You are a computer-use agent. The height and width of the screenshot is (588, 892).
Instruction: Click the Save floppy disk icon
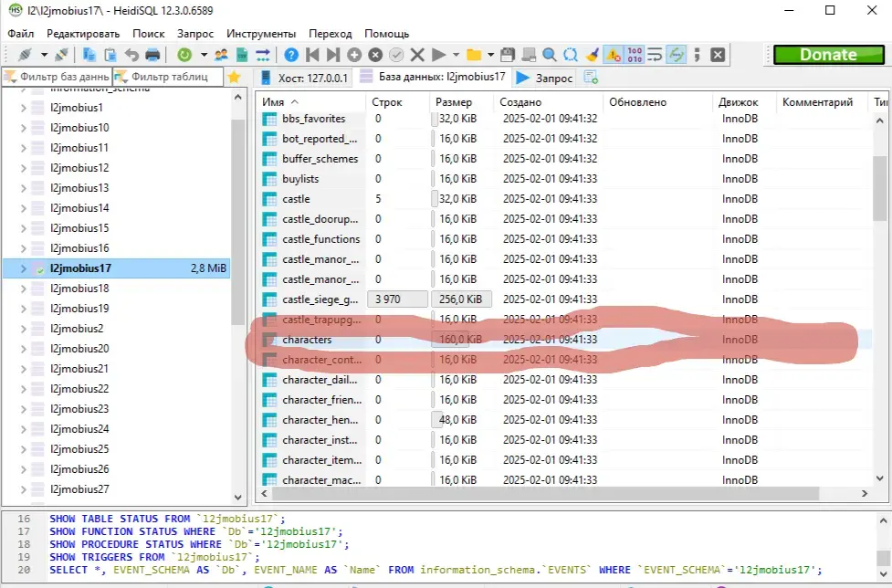pos(508,55)
